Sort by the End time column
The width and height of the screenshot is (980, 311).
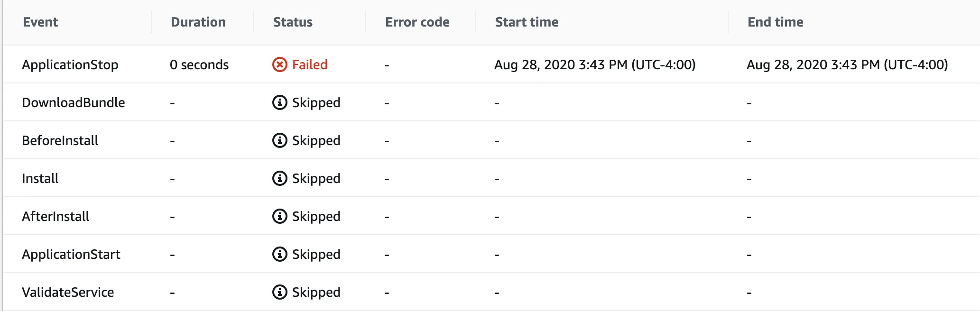775,22
